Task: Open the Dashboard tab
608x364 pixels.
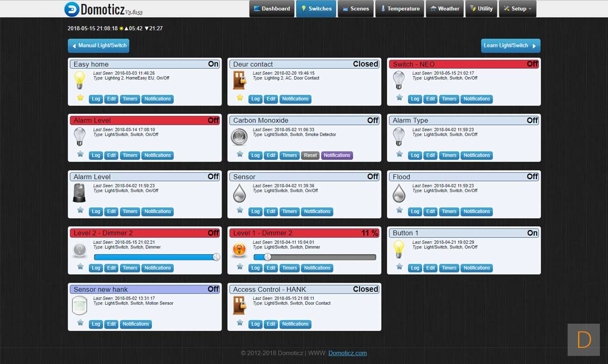Action: (272, 9)
